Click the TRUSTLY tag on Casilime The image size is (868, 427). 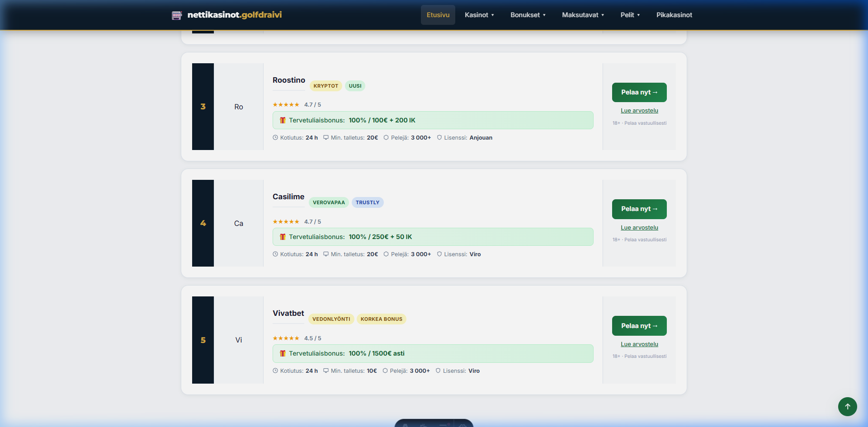pos(368,202)
